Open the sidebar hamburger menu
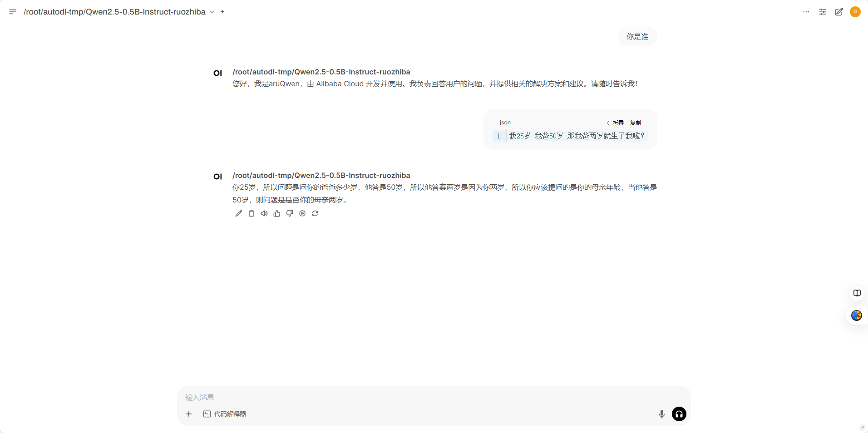 (x=13, y=12)
